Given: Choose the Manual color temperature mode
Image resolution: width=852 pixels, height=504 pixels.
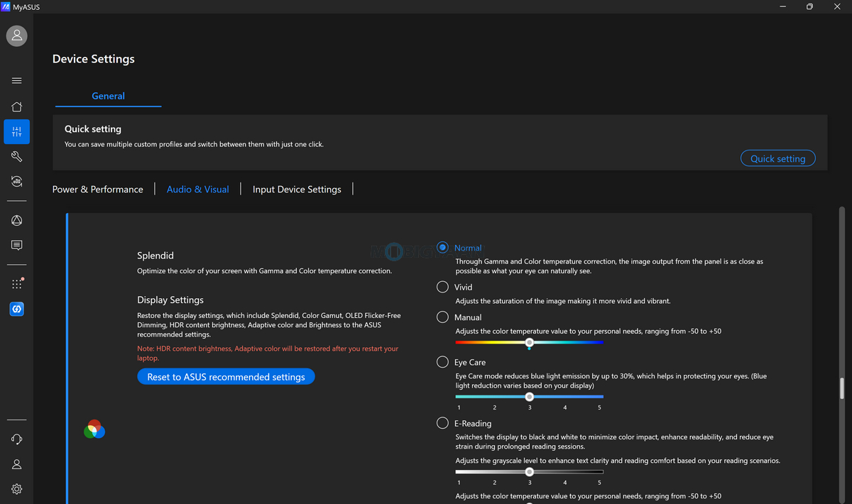Looking at the screenshot, I should [x=443, y=317].
